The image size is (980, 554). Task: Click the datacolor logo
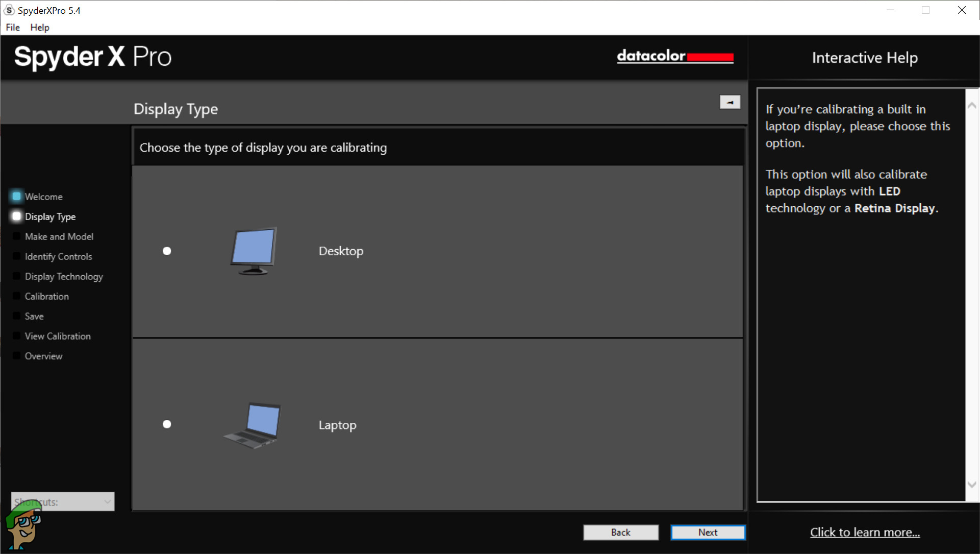(674, 56)
